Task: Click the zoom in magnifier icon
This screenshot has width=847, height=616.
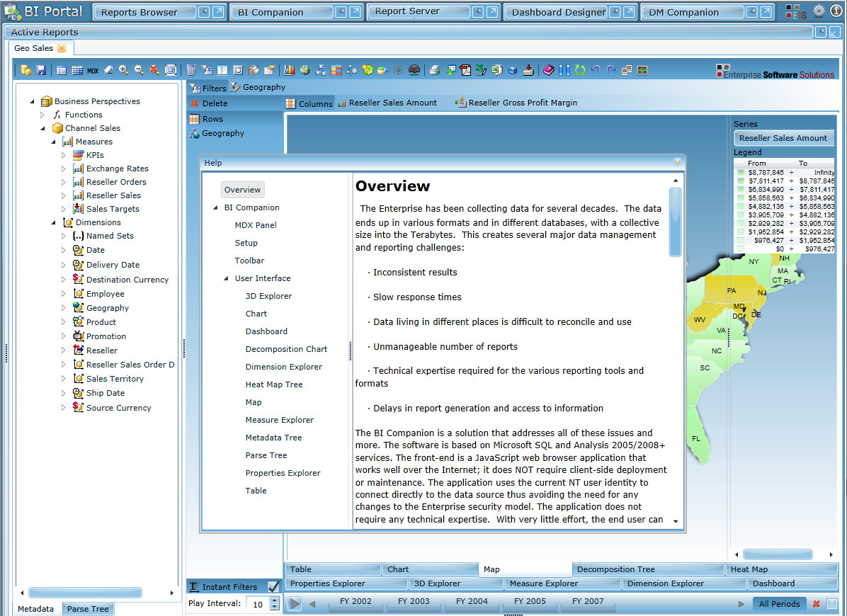Action: coord(124,70)
